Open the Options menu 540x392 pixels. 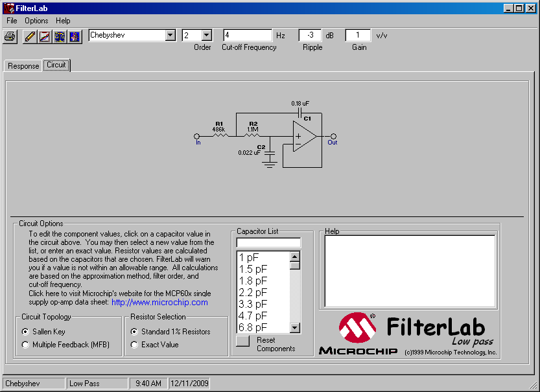pos(36,21)
